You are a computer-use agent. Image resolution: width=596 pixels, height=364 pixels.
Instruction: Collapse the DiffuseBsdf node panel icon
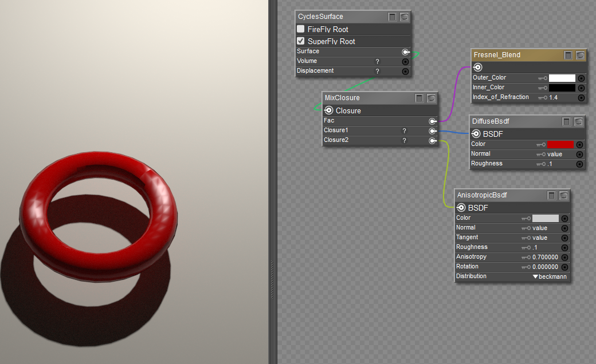coord(567,121)
